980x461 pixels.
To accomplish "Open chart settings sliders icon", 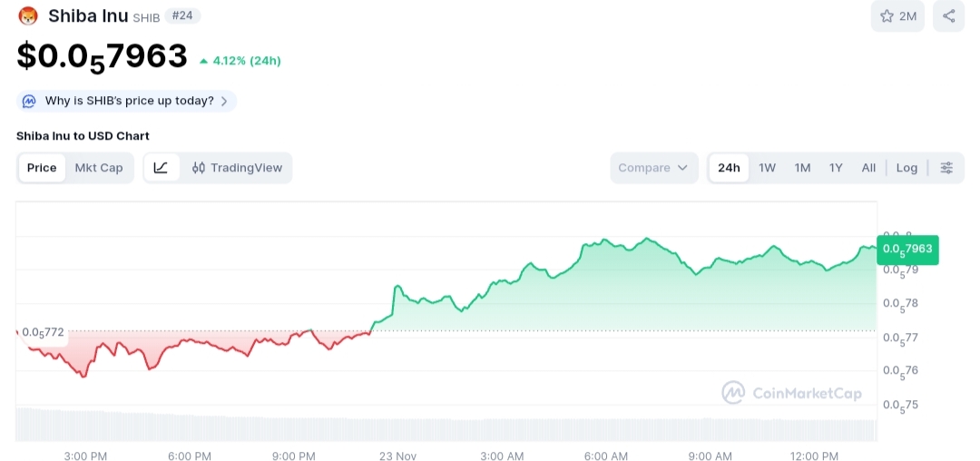I will (x=946, y=167).
